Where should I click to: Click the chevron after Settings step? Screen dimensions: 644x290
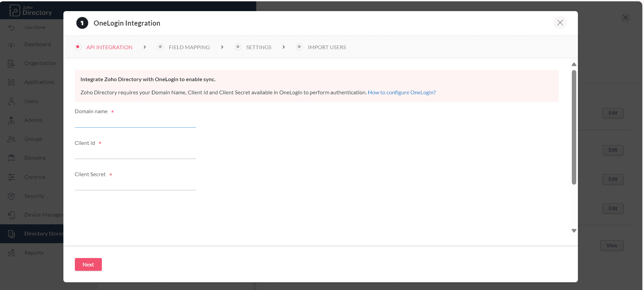pyautogui.click(x=284, y=47)
